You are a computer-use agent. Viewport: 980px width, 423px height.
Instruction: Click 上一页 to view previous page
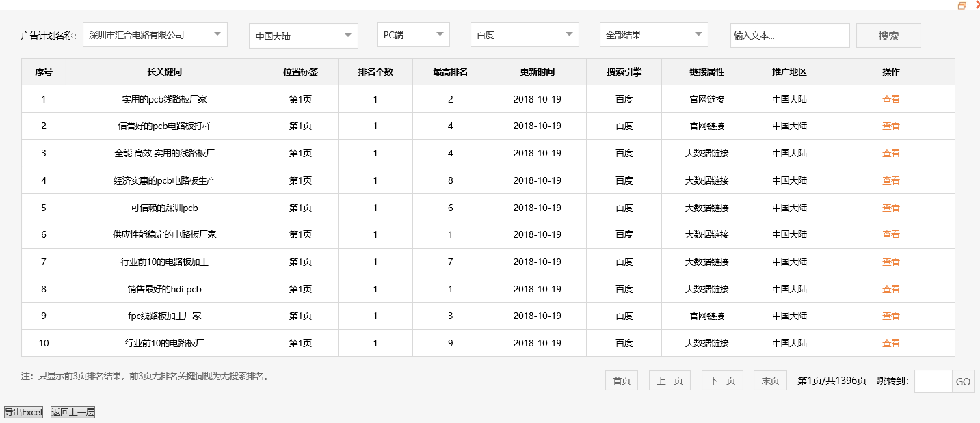tap(669, 381)
